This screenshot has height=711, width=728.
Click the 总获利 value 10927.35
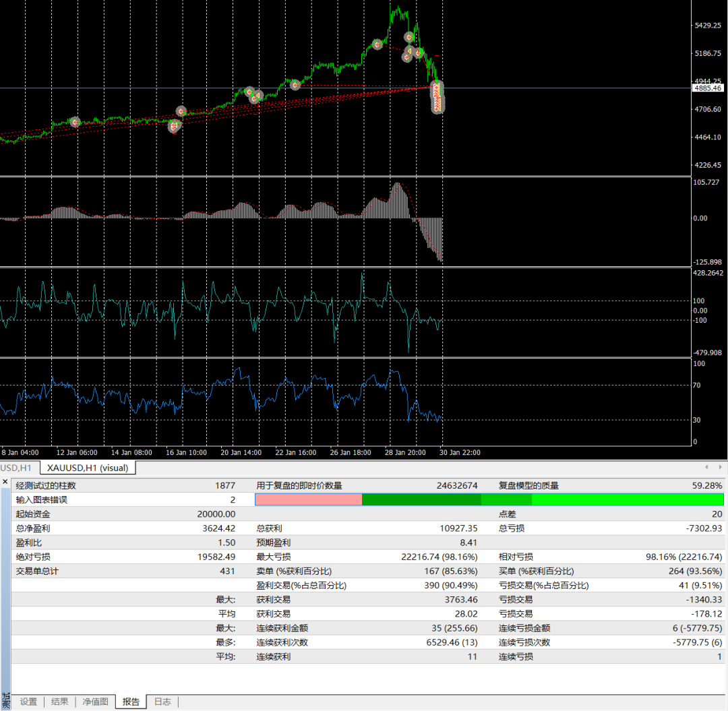pos(458,528)
